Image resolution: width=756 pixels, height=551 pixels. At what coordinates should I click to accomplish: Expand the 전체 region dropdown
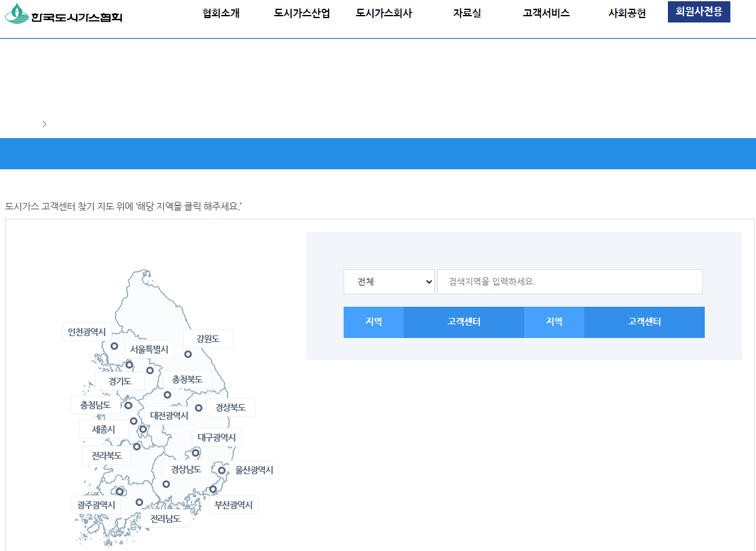pyautogui.click(x=390, y=282)
